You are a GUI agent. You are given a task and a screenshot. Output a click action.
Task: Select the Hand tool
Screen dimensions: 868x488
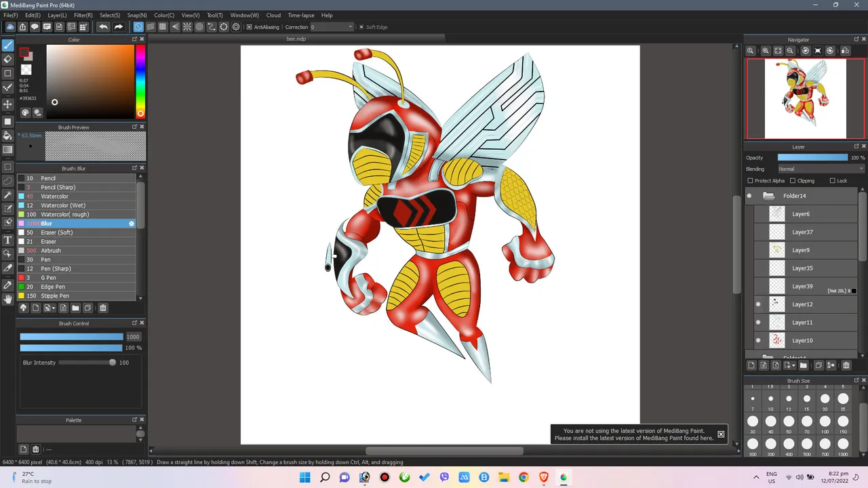pyautogui.click(x=7, y=299)
